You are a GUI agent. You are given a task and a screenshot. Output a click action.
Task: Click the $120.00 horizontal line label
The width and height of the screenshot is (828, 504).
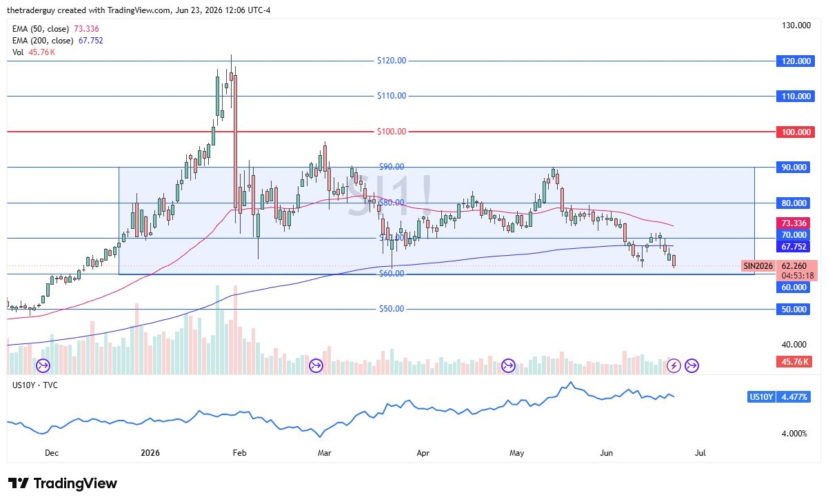(x=392, y=61)
